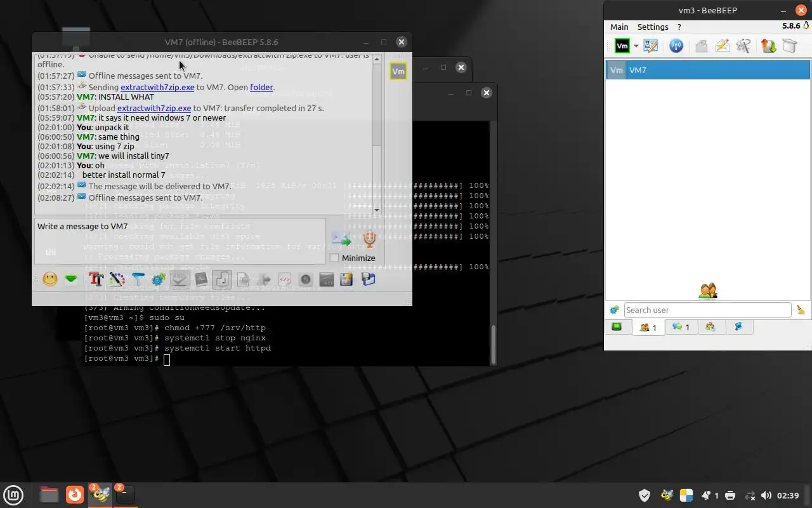
Task: Open the font (red T) chat option
Action: tap(96, 279)
